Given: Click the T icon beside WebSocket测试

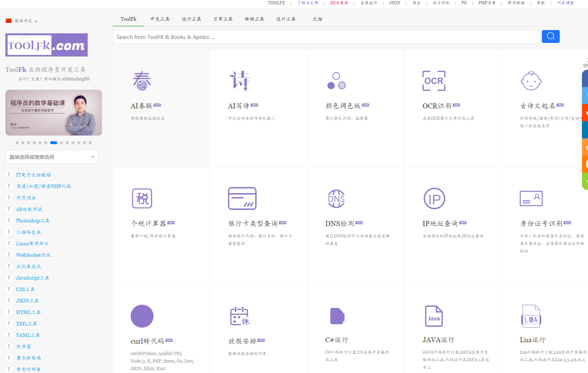Looking at the screenshot, I should click(x=9, y=255).
